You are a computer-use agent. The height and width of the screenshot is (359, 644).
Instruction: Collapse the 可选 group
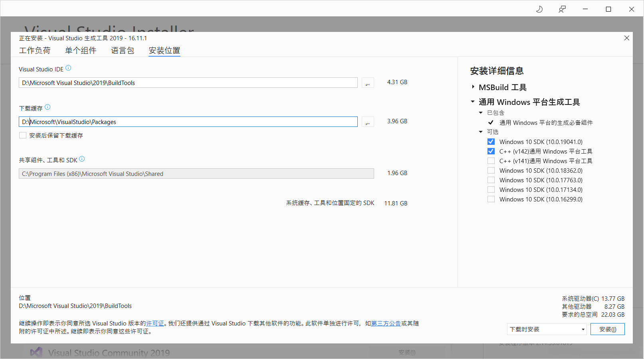[481, 132]
